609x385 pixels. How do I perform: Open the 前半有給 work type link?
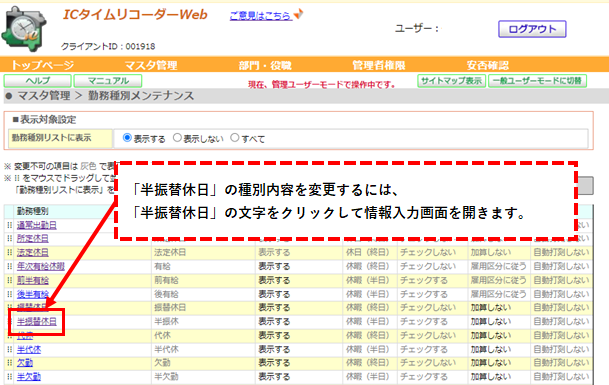33,280
